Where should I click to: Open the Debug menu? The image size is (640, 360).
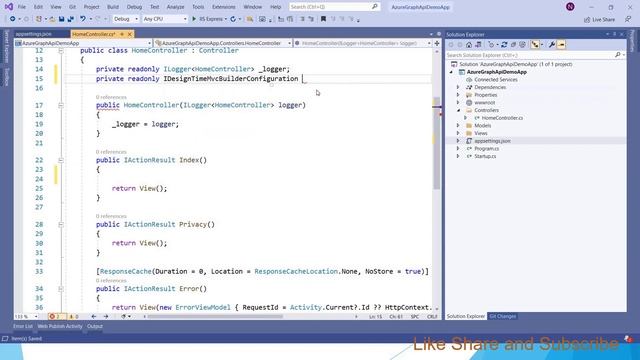134,7
